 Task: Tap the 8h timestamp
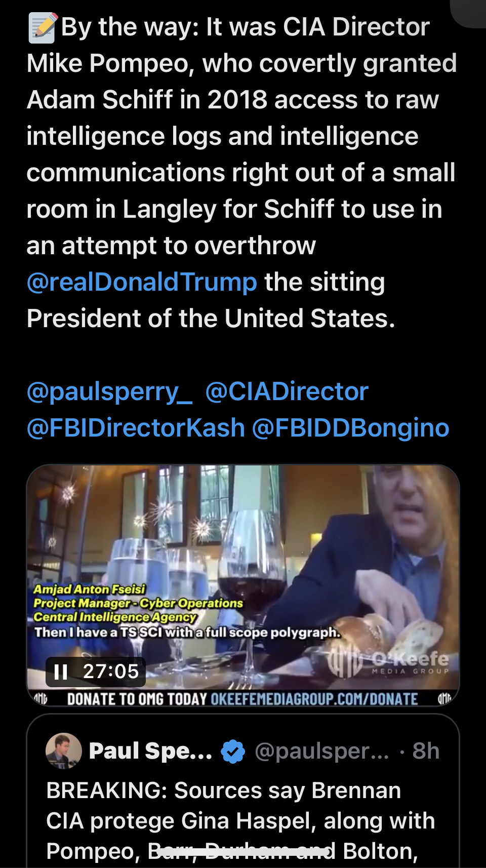tap(426, 751)
